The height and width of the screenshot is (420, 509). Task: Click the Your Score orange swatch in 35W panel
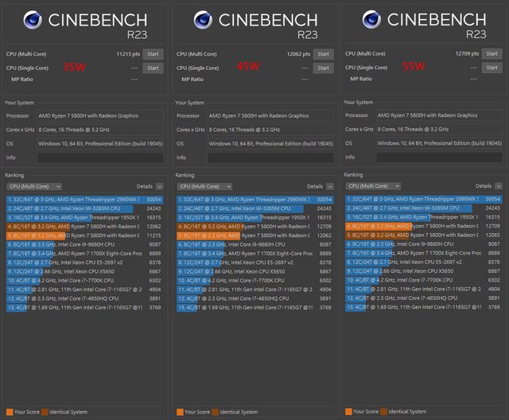pyautogui.click(x=9, y=411)
